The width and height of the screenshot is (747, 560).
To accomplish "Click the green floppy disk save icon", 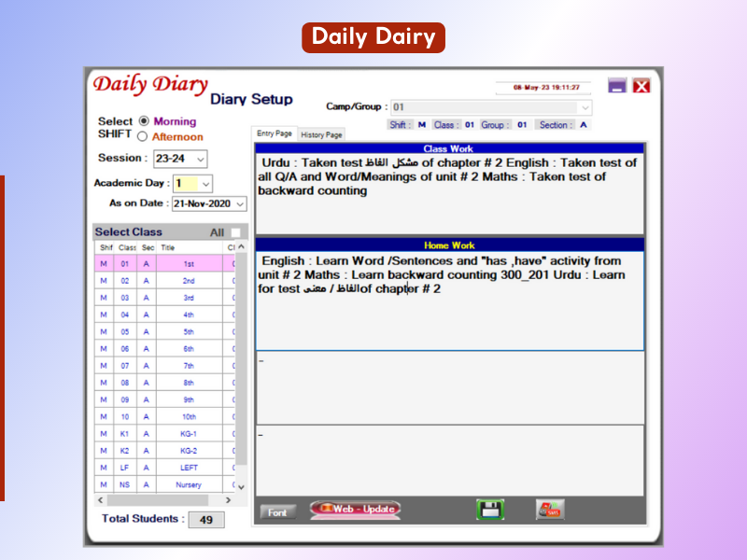I will click(x=490, y=510).
